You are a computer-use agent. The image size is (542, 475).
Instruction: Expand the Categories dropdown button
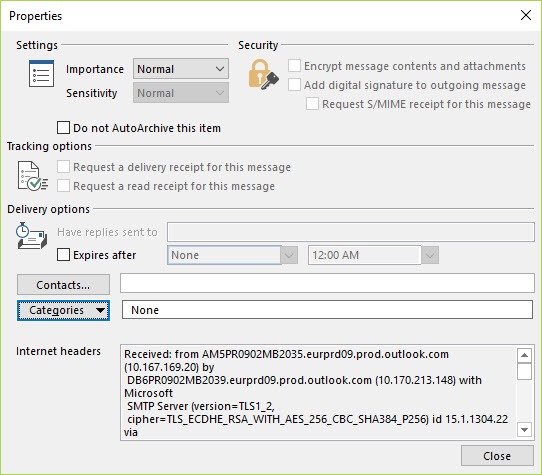click(63, 310)
